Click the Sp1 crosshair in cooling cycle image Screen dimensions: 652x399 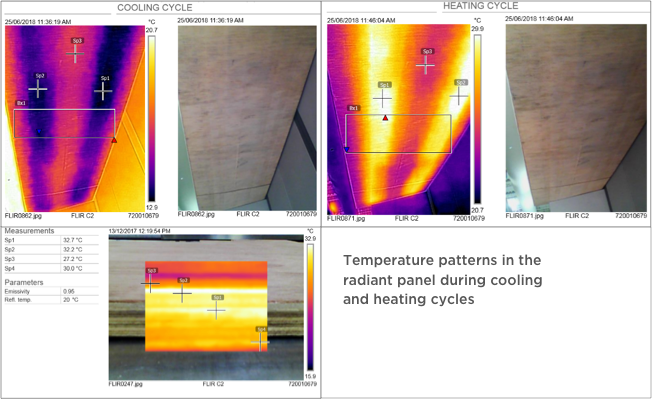pyautogui.click(x=103, y=91)
